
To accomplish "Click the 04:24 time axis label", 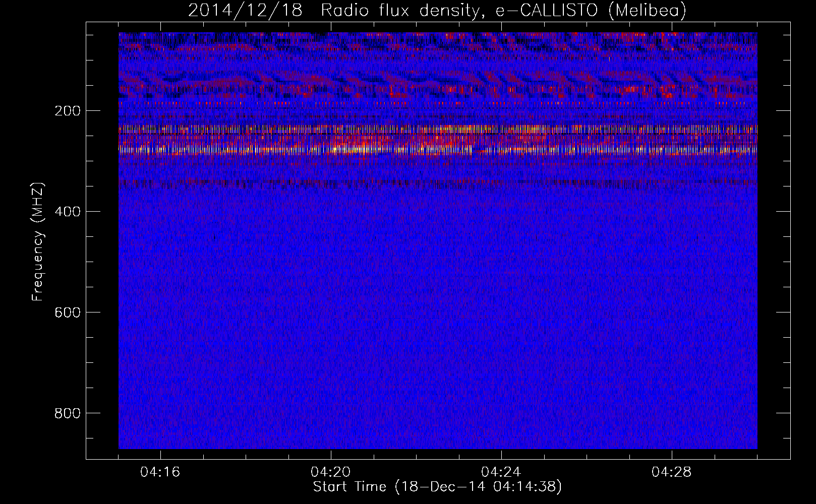I will pyautogui.click(x=501, y=472).
